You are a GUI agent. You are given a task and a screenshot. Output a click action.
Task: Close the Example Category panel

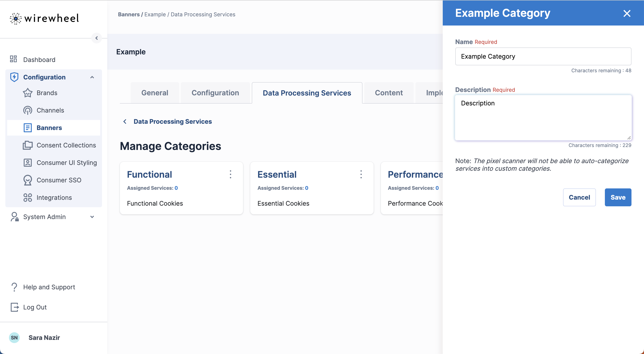click(x=627, y=13)
